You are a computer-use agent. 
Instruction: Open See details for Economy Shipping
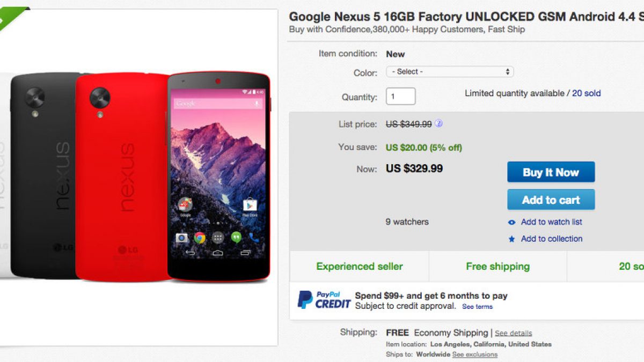point(513,333)
